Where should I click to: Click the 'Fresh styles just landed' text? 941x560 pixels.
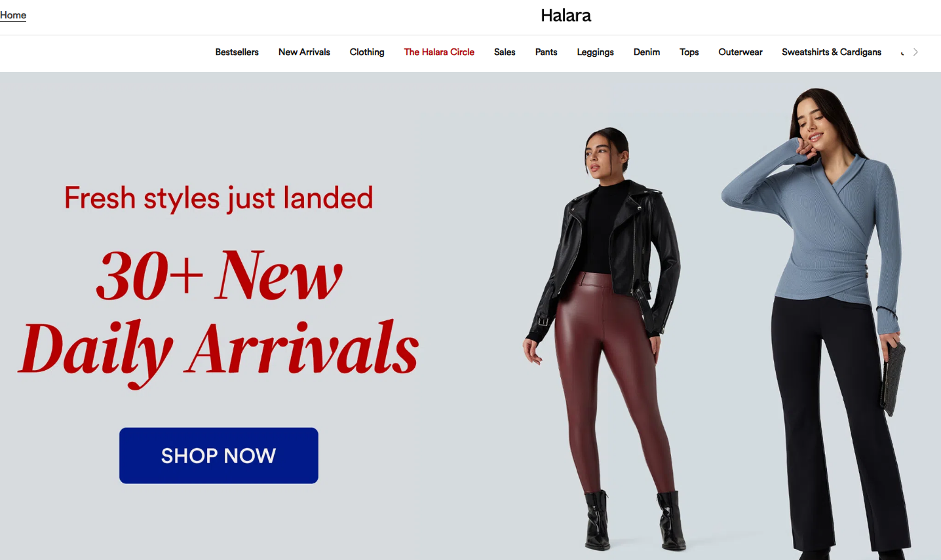219,198
